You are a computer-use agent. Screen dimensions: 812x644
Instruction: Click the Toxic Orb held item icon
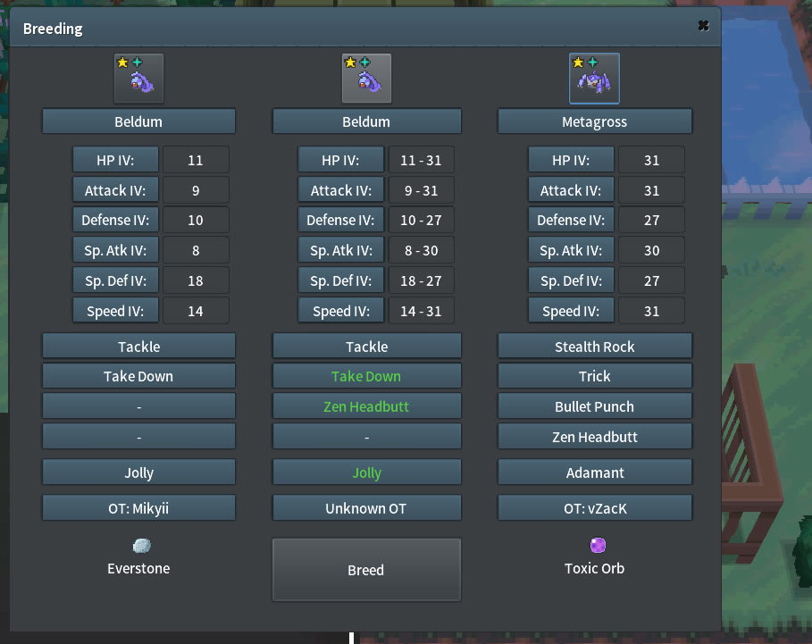click(x=598, y=545)
